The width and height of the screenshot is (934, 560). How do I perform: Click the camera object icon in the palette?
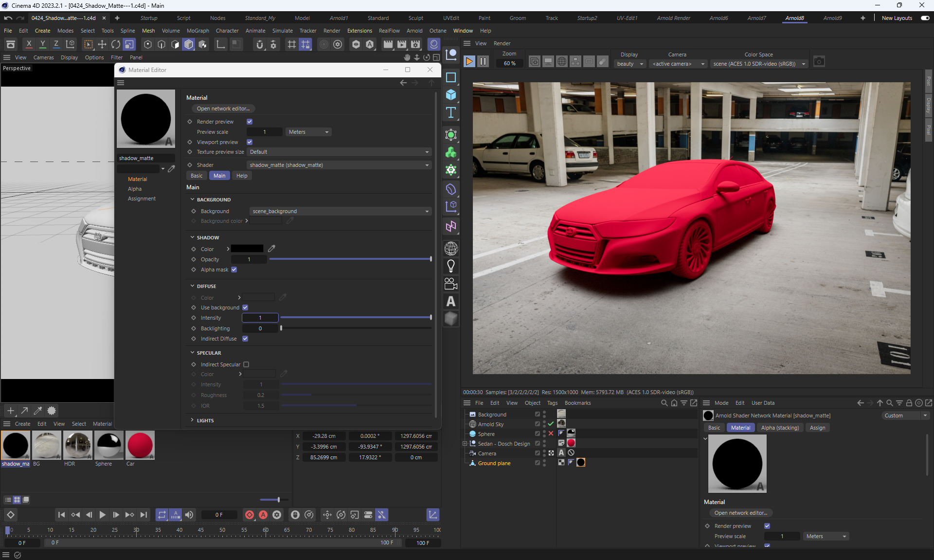(x=451, y=284)
